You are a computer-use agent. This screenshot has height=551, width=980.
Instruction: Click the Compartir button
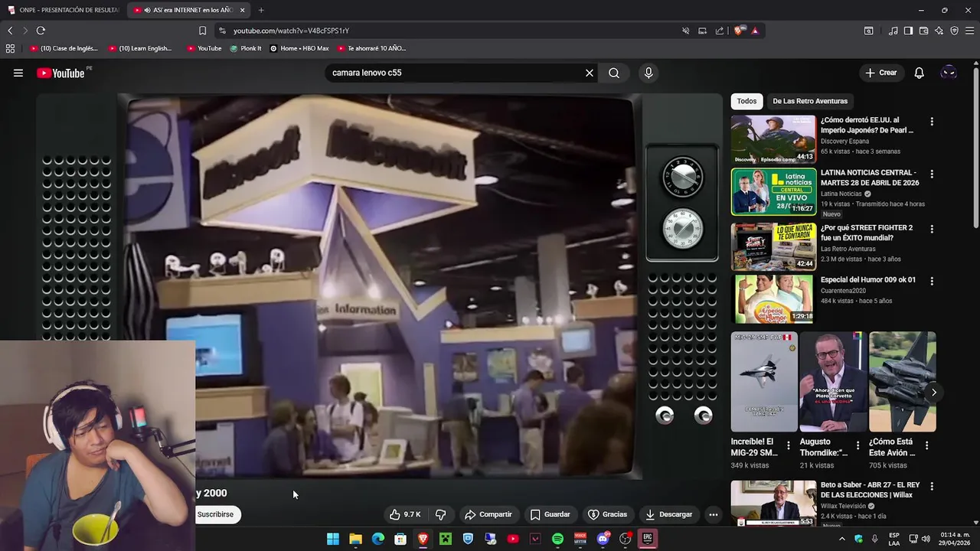[488, 514]
